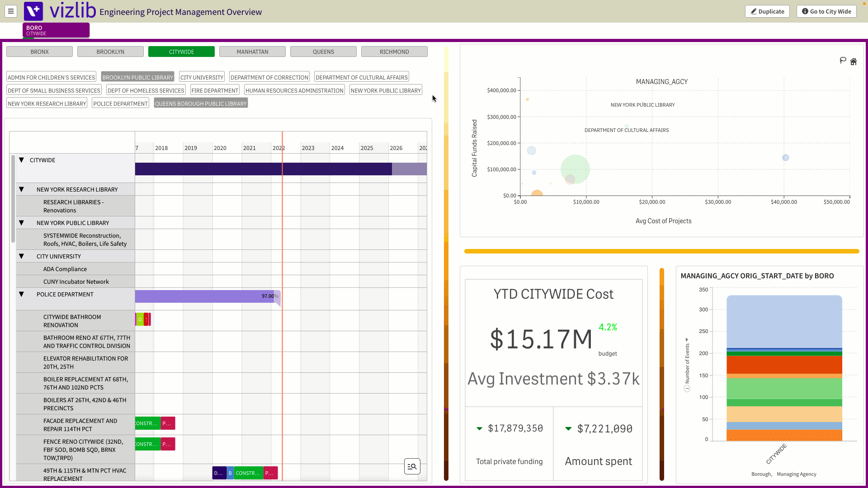This screenshot has height=488, width=868.
Task: Deselect the QUEENS BOROUGH PUBLIC LIBRARY filter
Action: tap(201, 103)
